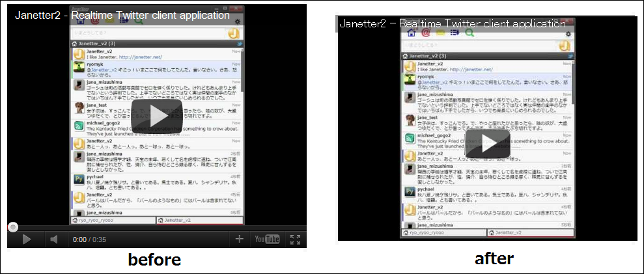Click the Twitter bird icon in the 'before' timeline header
644x274 pixels.
coord(240,44)
